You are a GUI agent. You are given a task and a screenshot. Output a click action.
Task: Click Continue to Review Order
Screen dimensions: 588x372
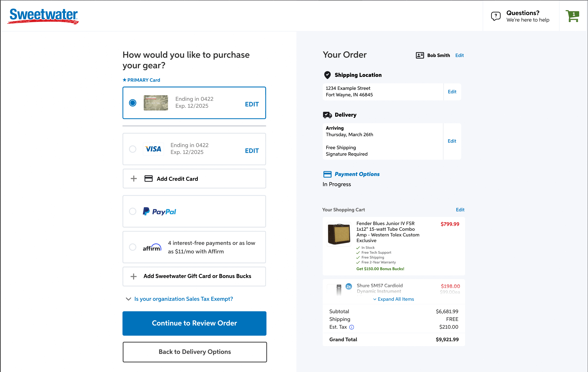point(194,323)
